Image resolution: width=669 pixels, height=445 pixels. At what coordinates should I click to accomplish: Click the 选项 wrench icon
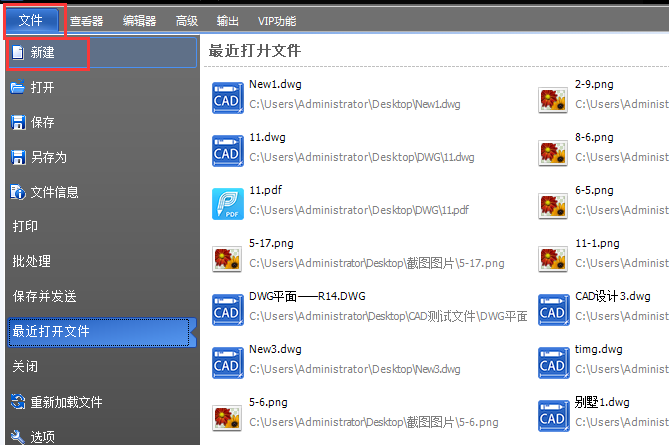tap(18, 436)
